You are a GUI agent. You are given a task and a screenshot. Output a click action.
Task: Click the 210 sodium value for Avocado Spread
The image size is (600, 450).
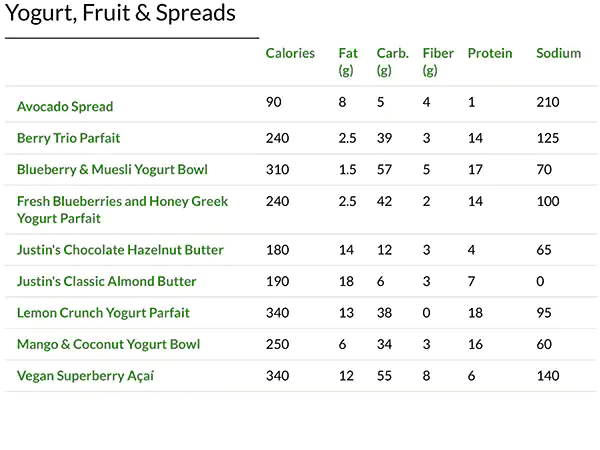(547, 102)
